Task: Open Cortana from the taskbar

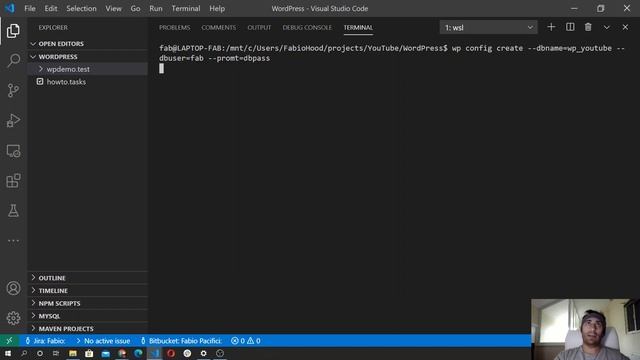Action: [x=40, y=353]
